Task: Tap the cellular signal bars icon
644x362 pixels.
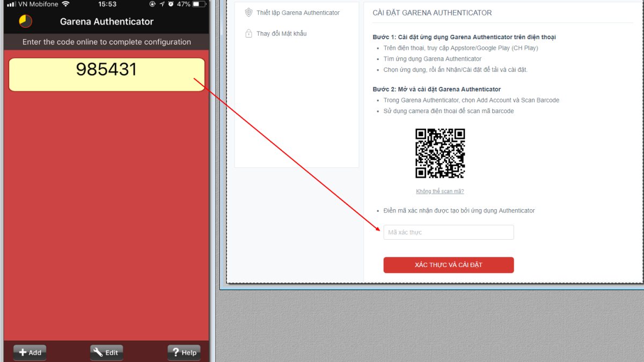Action: click(10, 4)
